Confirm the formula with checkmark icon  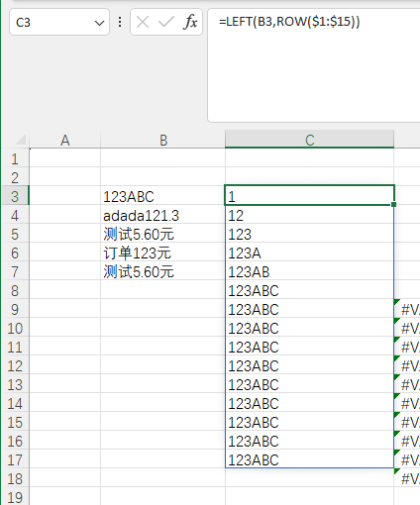(x=165, y=23)
